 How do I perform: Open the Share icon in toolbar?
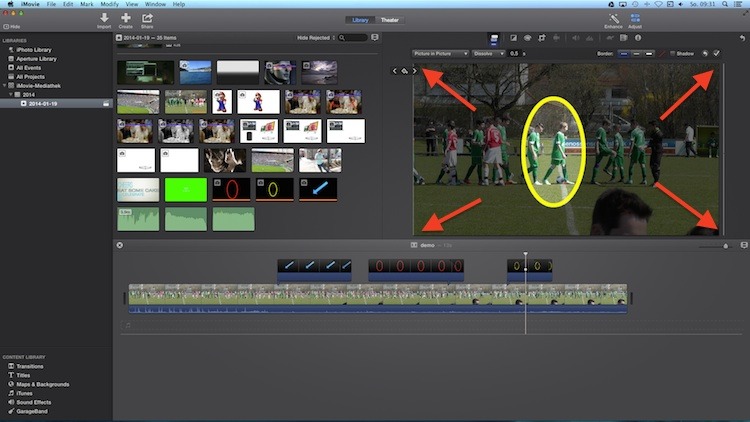point(147,17)
